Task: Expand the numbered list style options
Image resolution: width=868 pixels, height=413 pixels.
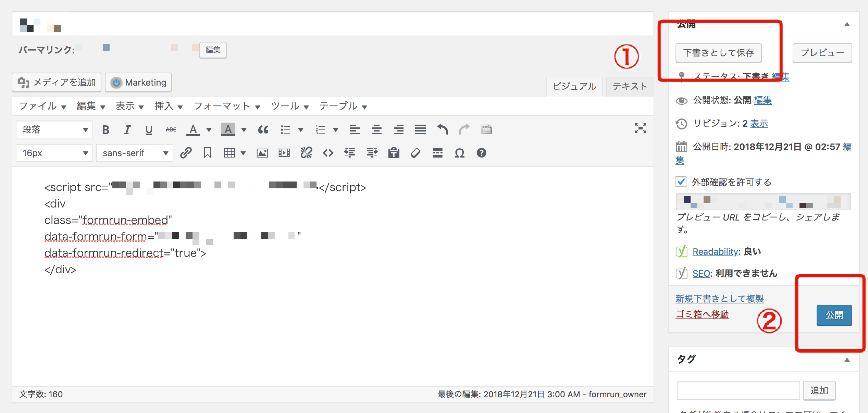Action: click(x=336, y=130)
